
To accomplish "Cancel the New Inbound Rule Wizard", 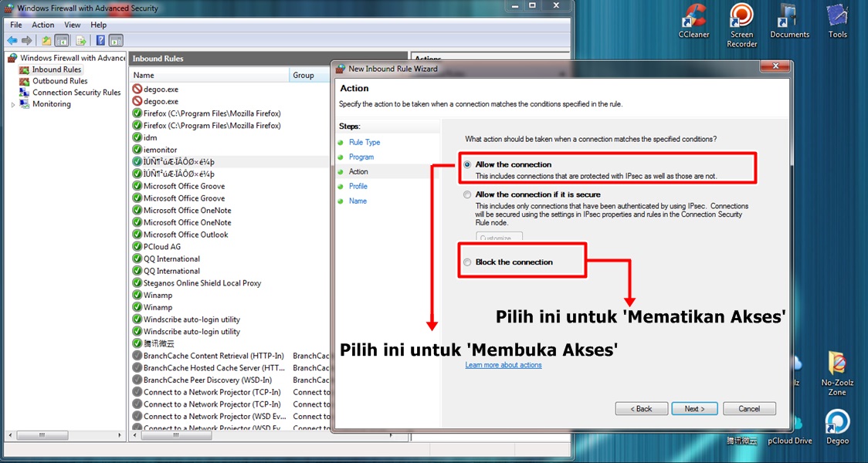I will [749, 409].
